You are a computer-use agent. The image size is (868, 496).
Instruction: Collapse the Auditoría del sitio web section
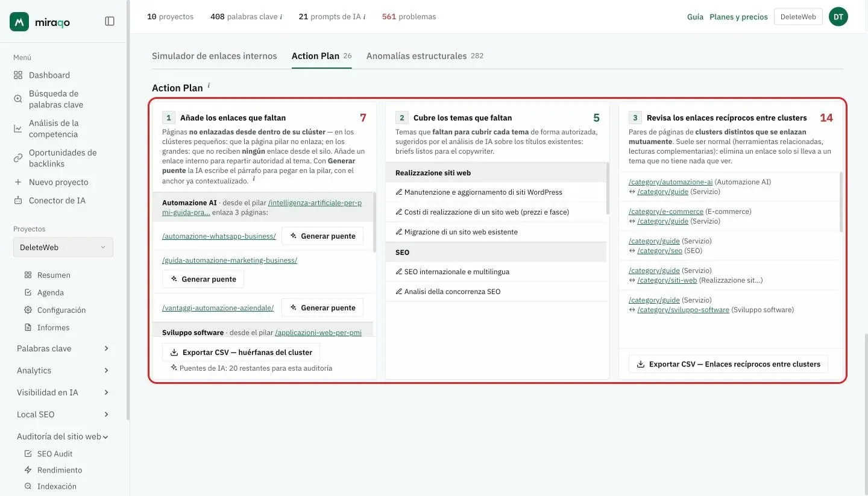point(63,436)
